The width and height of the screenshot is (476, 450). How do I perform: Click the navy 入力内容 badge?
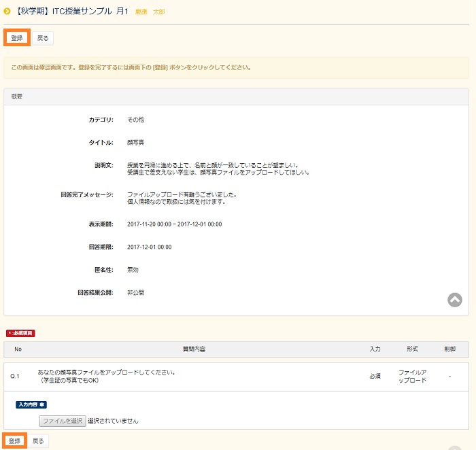[31, 404]
